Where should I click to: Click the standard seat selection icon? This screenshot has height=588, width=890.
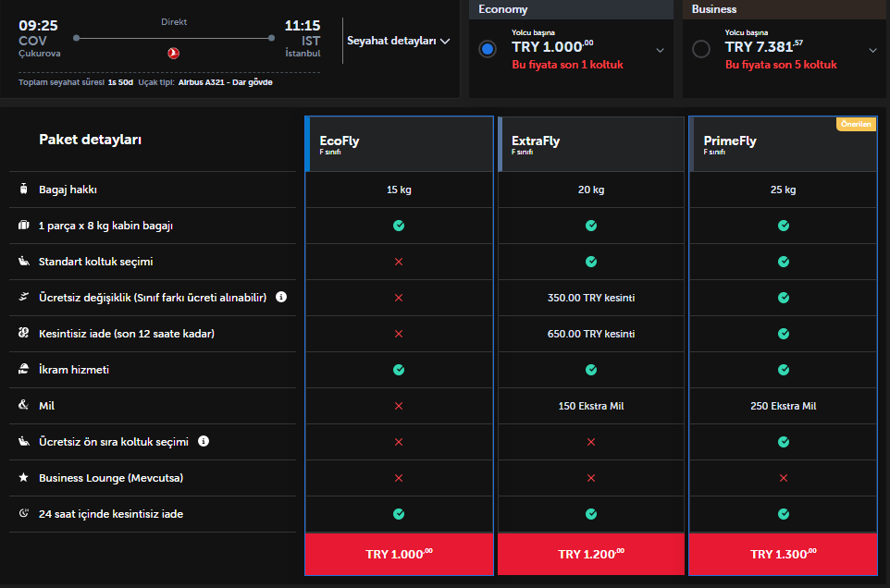pyautogui.click(x=23, y=262)
